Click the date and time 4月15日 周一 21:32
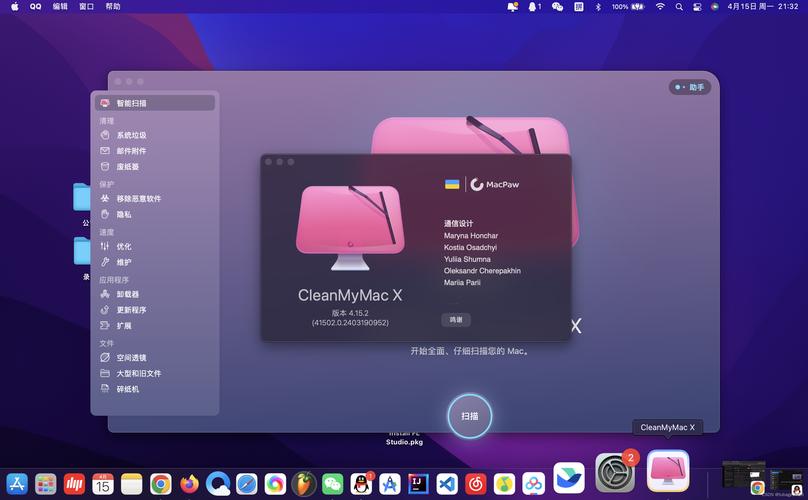The height and width of the screenshot is (500, 808). coord(763,7)
